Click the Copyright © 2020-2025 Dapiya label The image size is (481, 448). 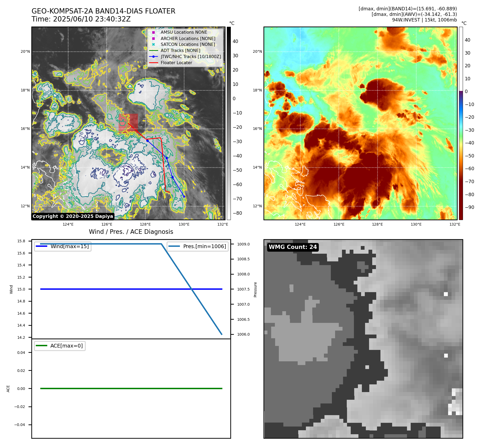point(73,216)
